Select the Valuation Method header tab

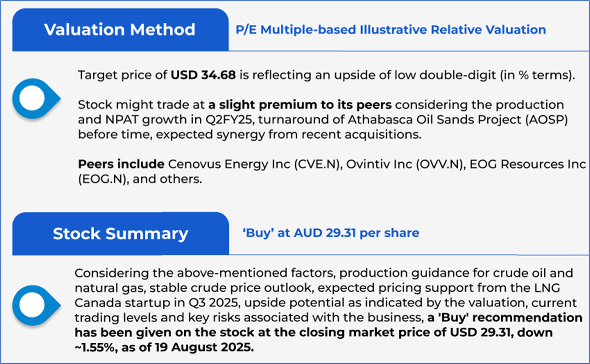120,30
